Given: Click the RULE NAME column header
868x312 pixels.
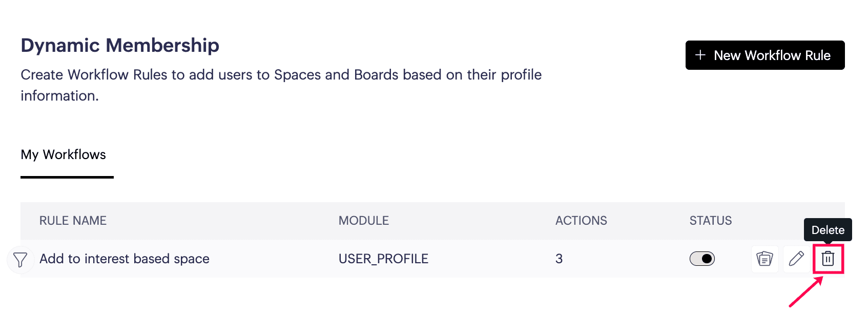Looking at the screenshot, I should click(x=73, y=221).
